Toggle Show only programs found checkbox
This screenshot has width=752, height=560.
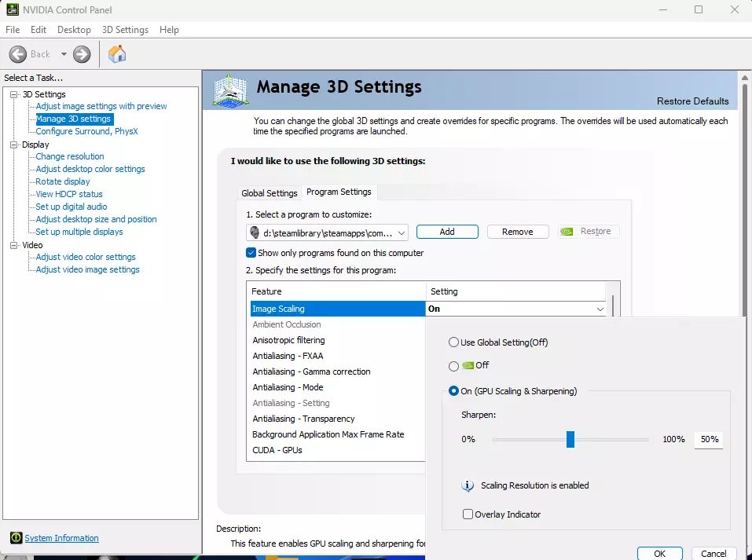[x=251, y=253]
